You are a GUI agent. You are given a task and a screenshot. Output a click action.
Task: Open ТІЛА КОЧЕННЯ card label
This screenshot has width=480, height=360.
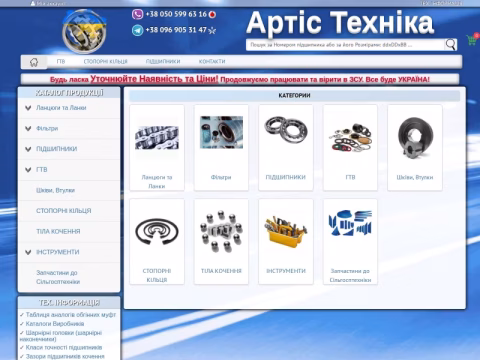pyautogui.click(x=221, y=271)
